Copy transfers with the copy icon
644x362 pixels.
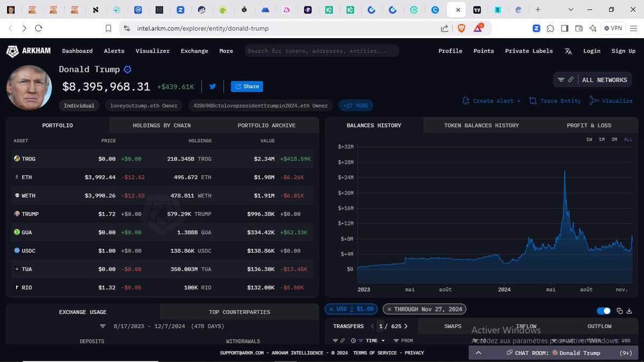[x=620, y=311]
